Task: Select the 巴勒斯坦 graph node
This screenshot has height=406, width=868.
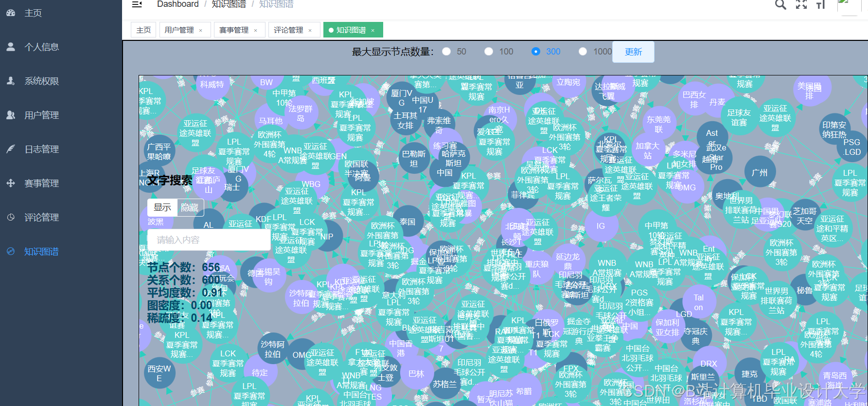Action: (x=414, y=159)
